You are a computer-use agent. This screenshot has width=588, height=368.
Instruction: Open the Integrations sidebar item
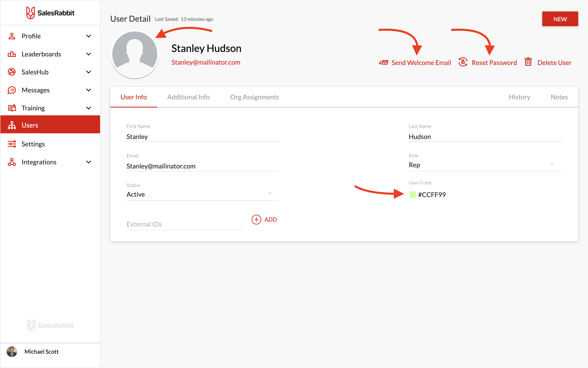point(50,162)
